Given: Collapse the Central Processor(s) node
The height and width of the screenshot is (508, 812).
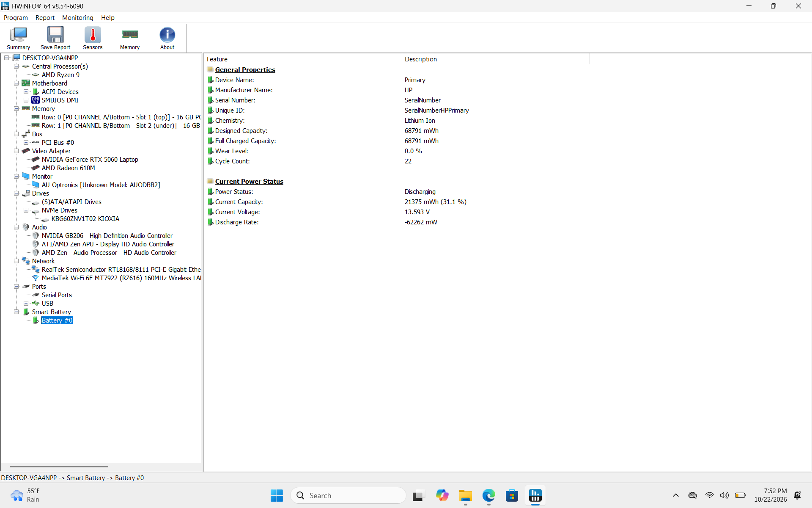Looking at the screenshot, I should coord(16,66).
